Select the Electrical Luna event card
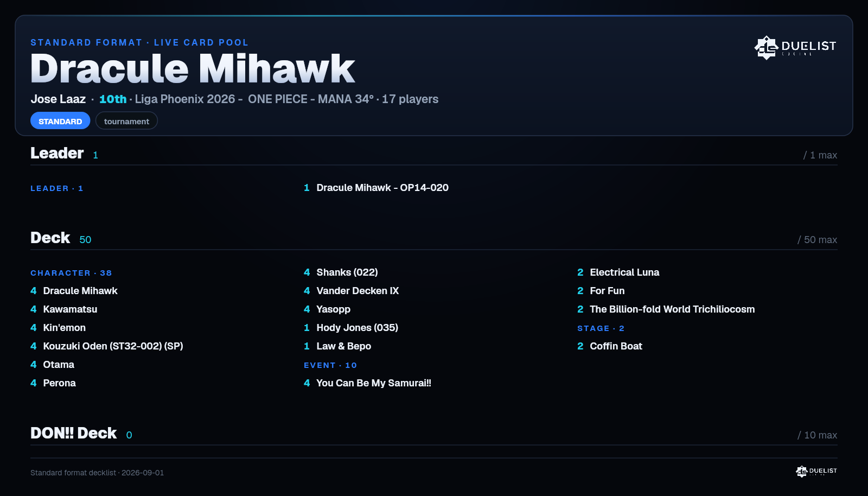 [x=618, y=272]
